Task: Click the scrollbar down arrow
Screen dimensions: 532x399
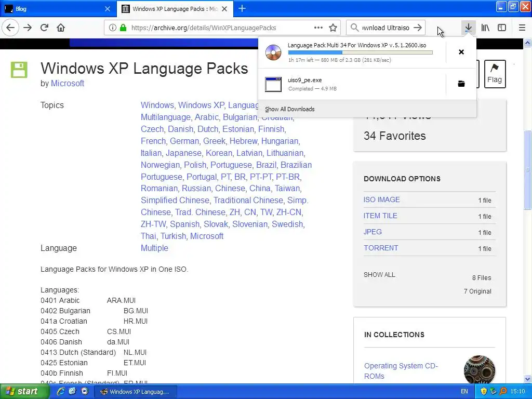Action: coord(528,379)
